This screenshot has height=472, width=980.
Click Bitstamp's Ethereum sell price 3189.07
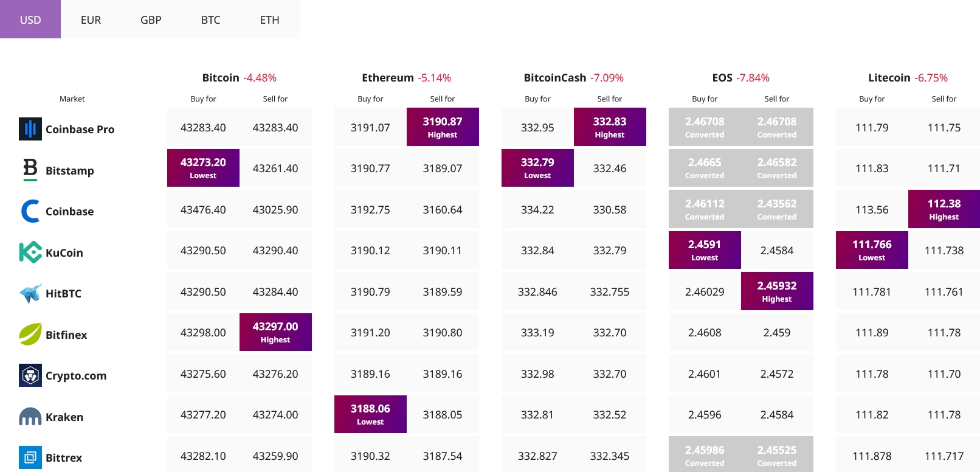click(x=443, y=168)
